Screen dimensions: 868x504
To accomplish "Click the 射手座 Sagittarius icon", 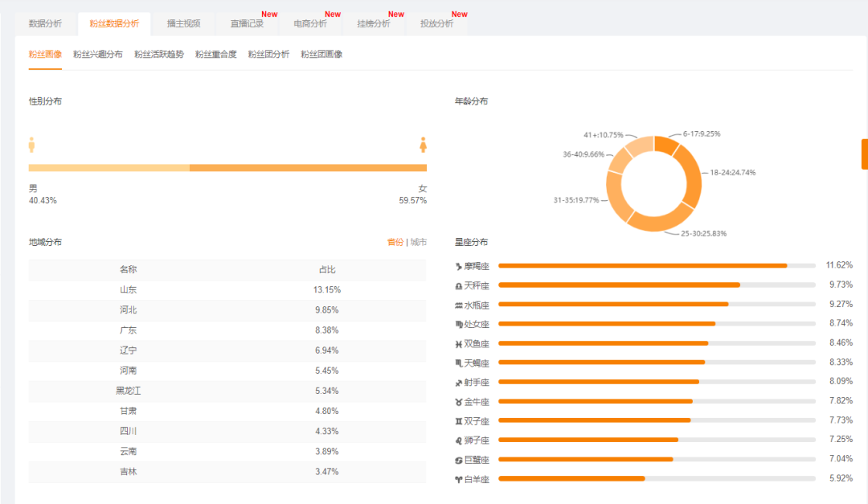I will pos(458,383).
